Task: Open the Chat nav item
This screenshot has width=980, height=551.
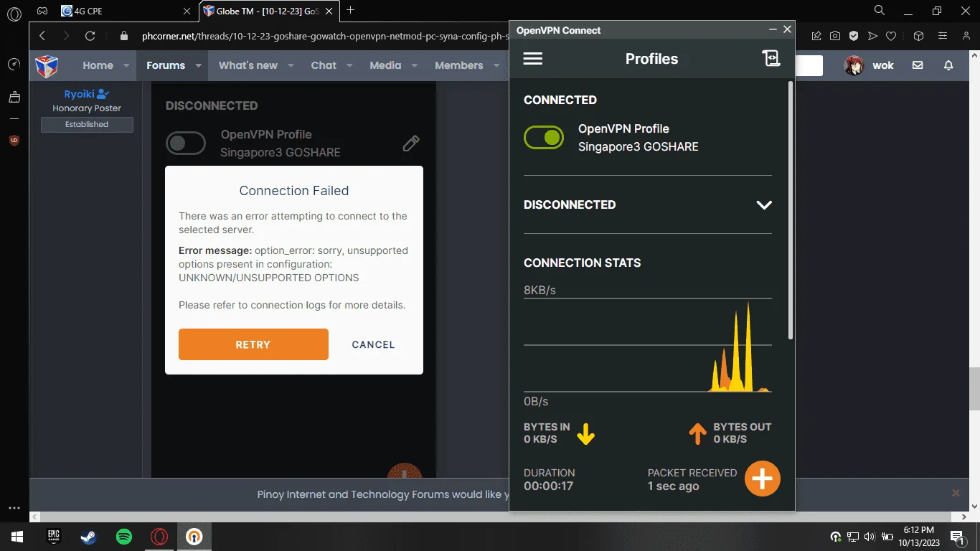Action: click(x=324, y=65)
